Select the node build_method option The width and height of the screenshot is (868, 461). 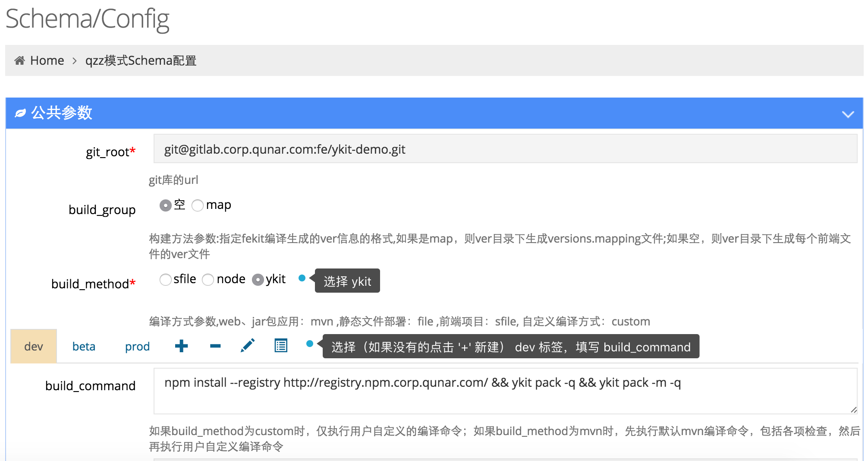pos(208,280)
